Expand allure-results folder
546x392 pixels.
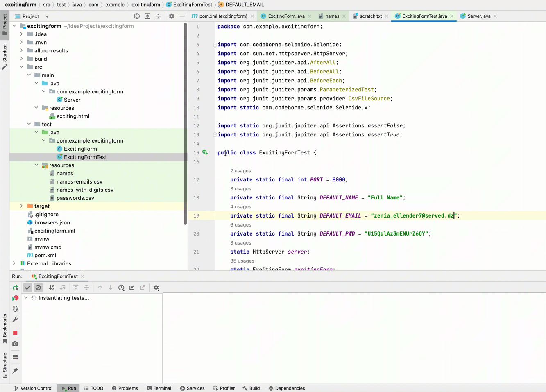click(22, 50)
